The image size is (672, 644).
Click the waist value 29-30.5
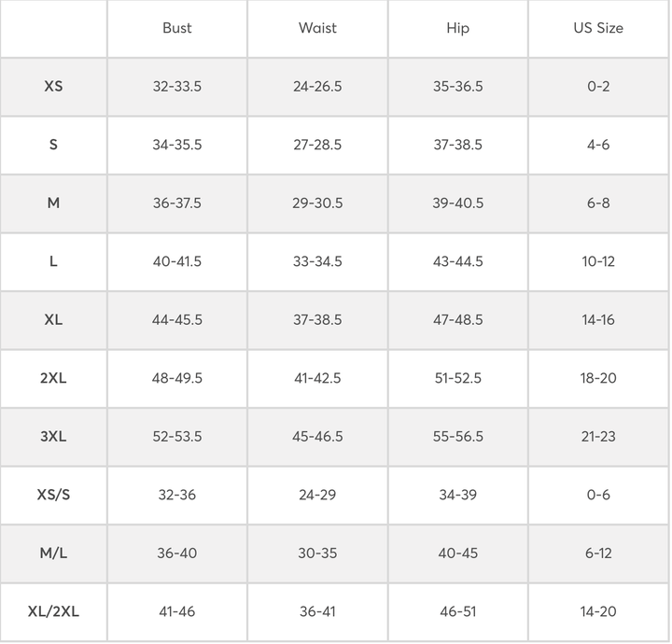click(317, 203)
